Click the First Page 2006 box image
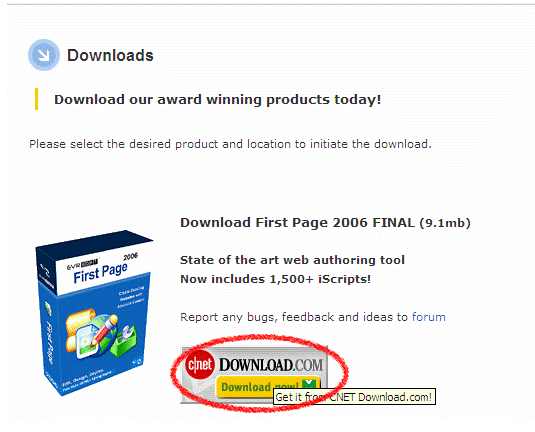 [x=94, y=312]
